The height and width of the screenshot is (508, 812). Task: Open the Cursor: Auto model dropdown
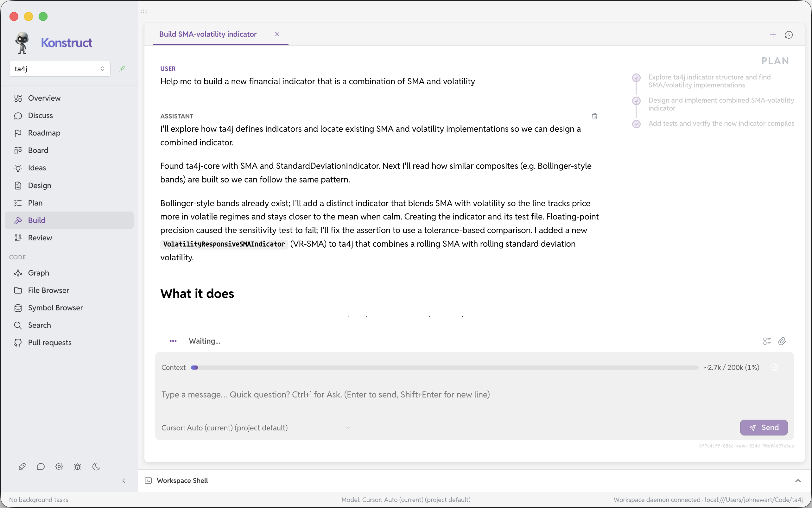click(x=256, y=428)
